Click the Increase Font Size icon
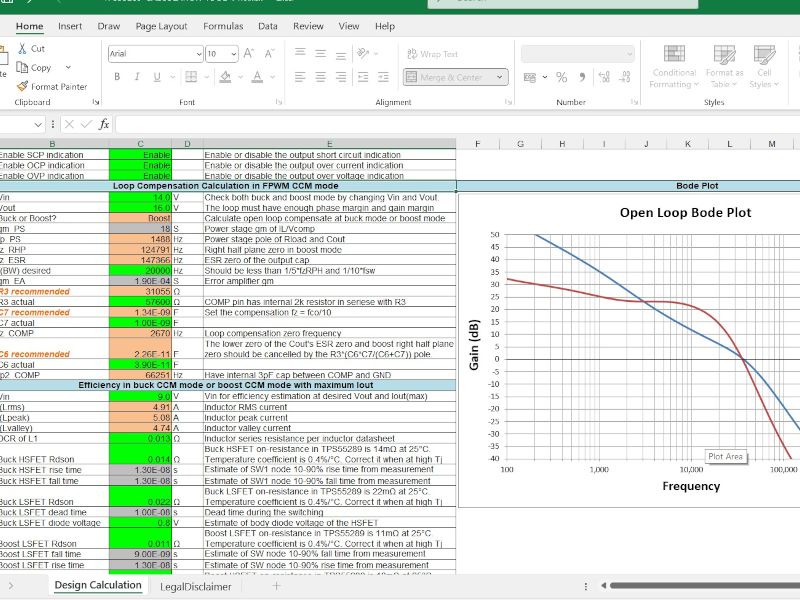 click(x=244, y=54)
